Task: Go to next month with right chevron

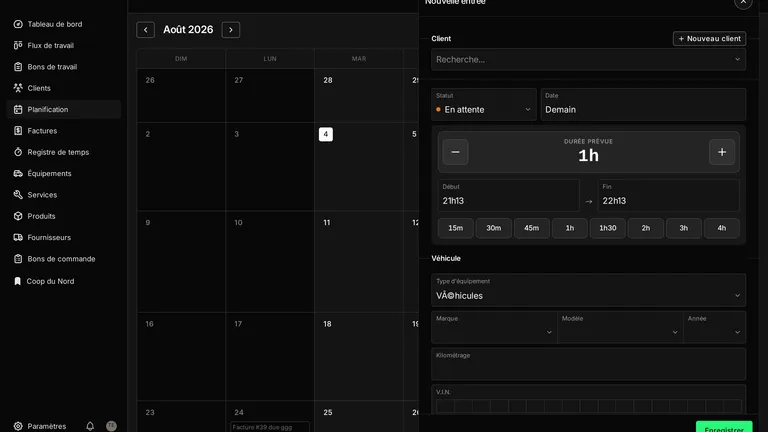Action: (231, 30)
